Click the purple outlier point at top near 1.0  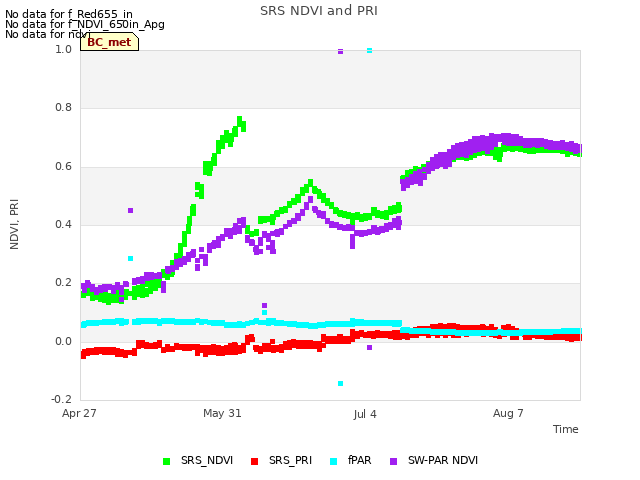click(x=340, y=51)
